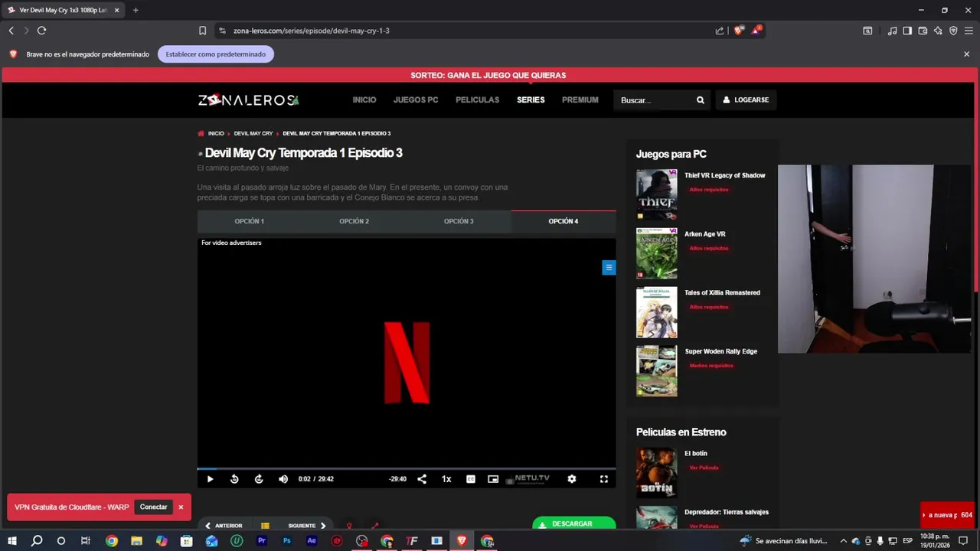
Task: Open the Brave Rewards triangle icon
Action: [756, 31]
